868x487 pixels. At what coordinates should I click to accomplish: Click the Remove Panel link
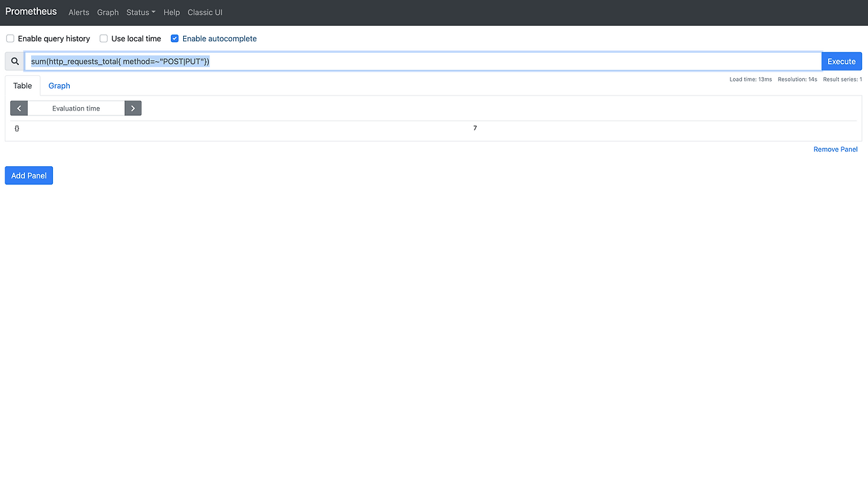click(x=835, y=149)
